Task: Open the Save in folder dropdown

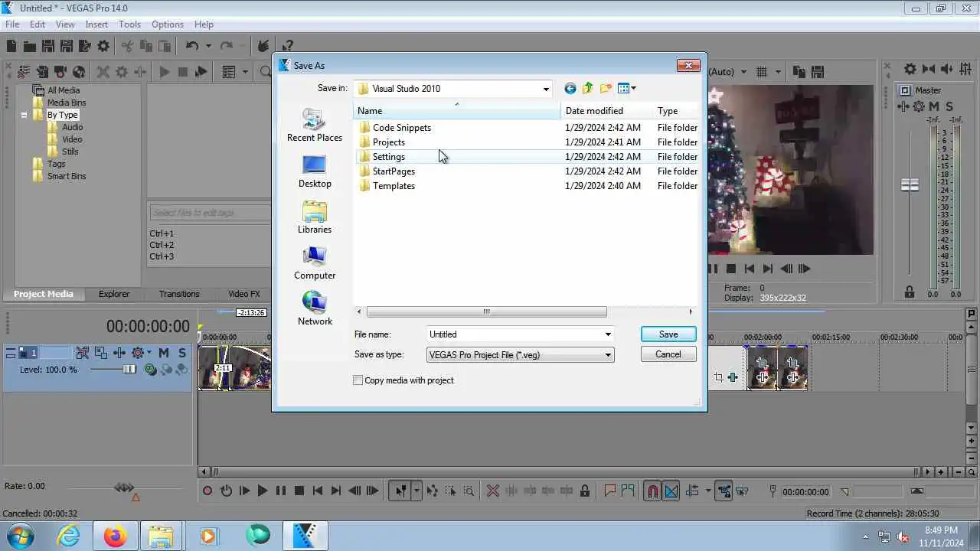Action: click(546, 89)
